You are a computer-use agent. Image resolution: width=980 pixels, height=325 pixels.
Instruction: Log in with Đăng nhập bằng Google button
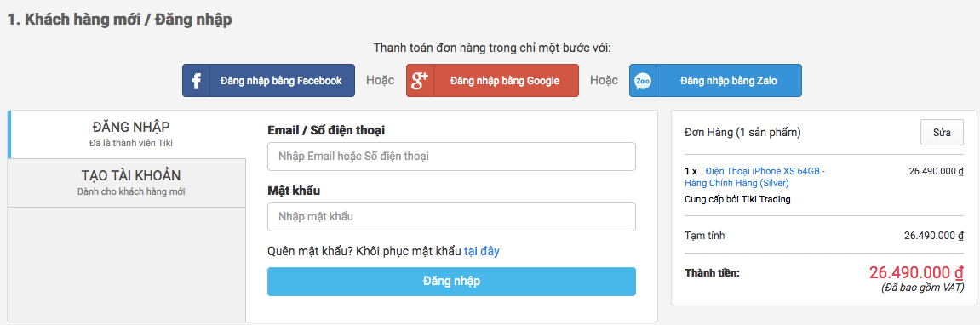point(492,81)
